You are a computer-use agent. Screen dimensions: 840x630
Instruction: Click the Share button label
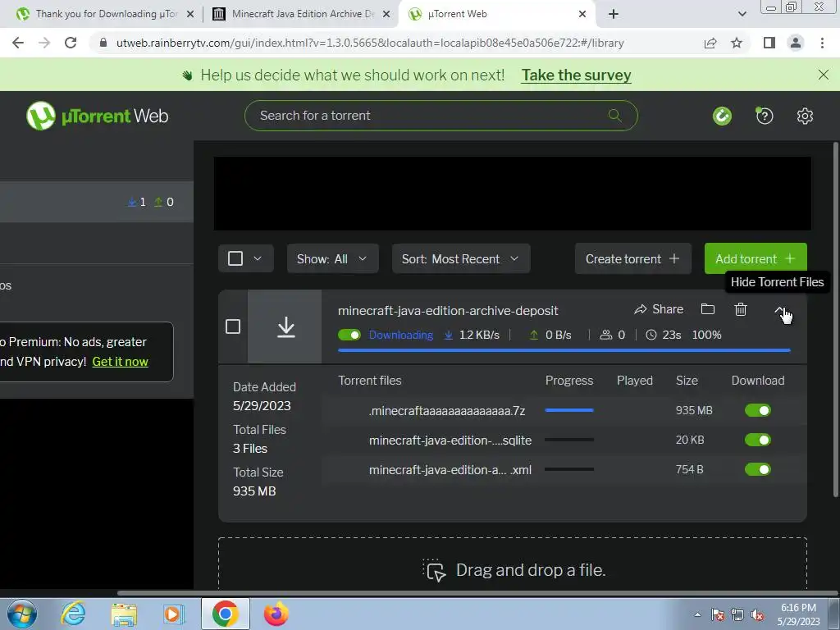(x=668, y=309)
